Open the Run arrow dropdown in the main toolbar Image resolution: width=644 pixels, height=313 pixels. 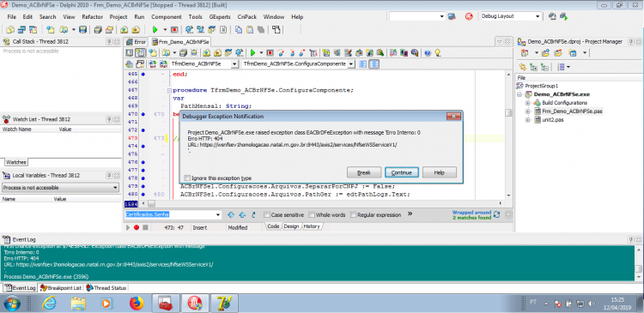165,29
